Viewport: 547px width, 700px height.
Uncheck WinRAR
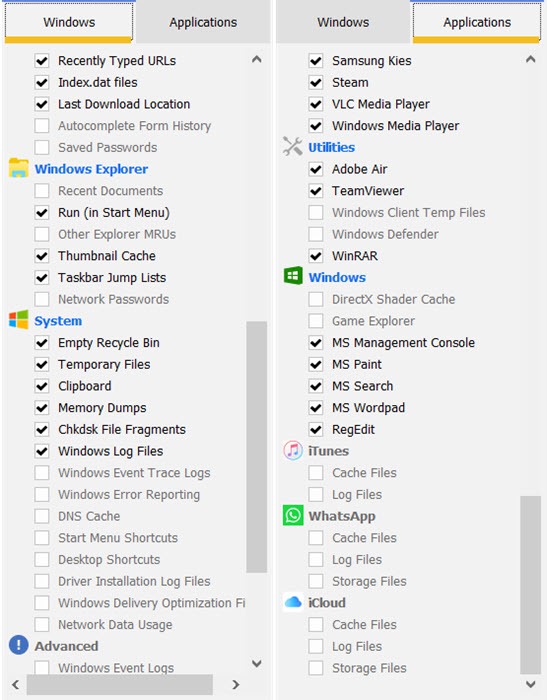[x=316, y=256]
